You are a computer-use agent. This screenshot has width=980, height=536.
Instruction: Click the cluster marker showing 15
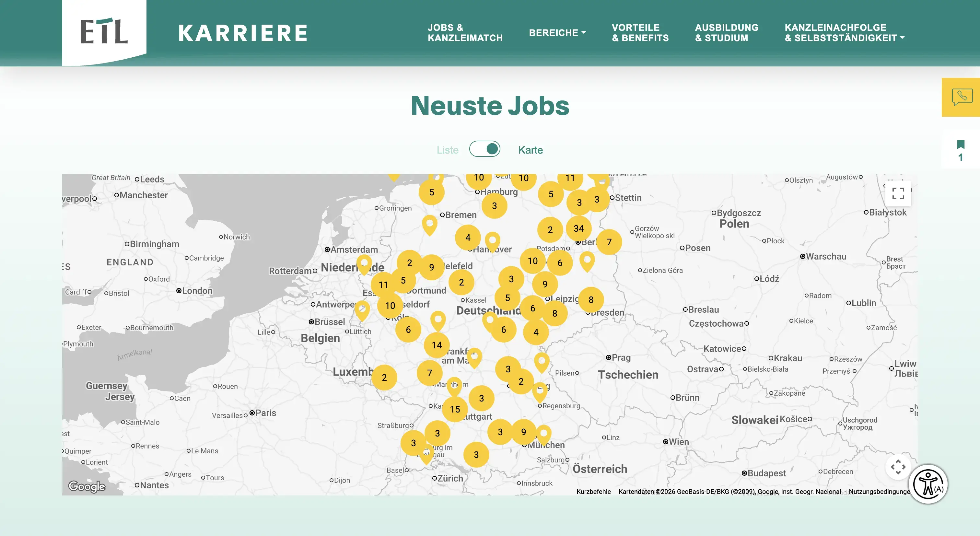455,409
